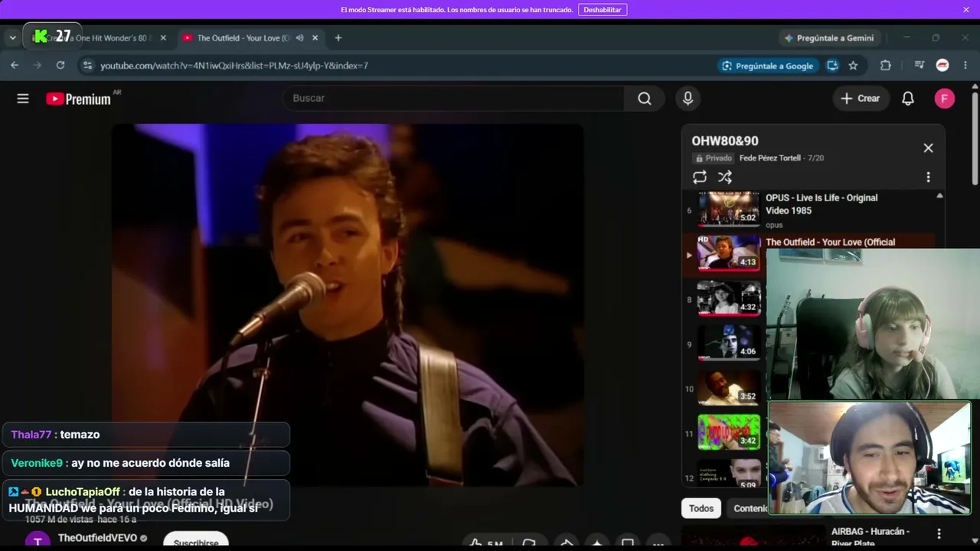Screen dimensions: 980x551
Task: Close the OHW80&90 playlist panel
Action: (928, 148)
